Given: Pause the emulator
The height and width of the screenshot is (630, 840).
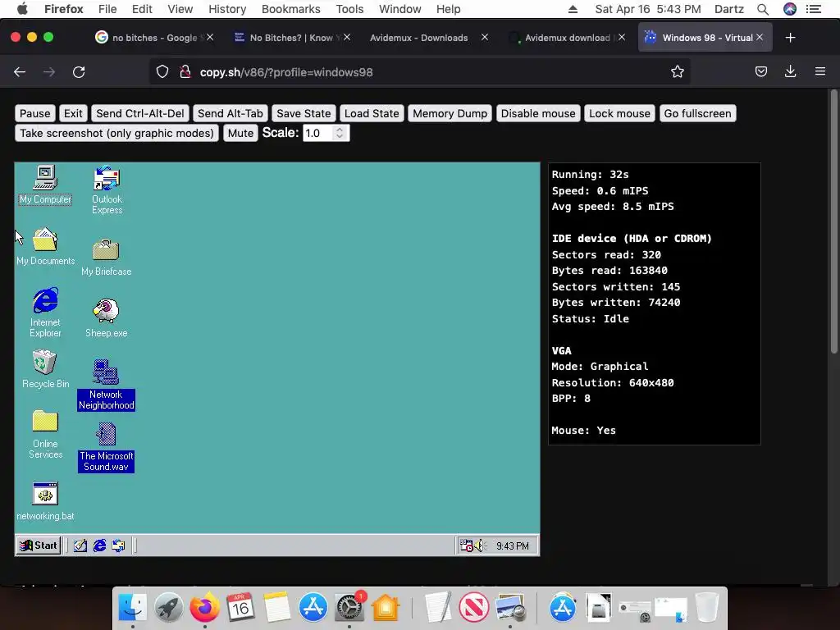Looking at the screenshot, I should 34,113.
